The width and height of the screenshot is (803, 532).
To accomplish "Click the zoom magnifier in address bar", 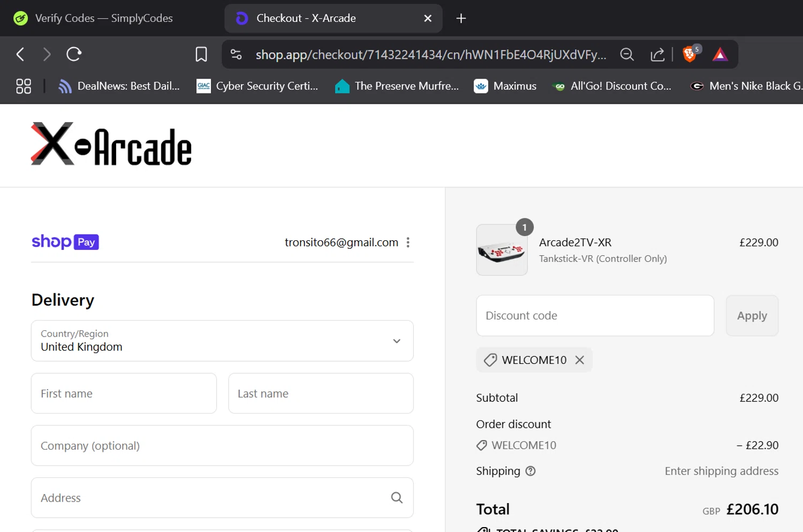I will (627, 54).
